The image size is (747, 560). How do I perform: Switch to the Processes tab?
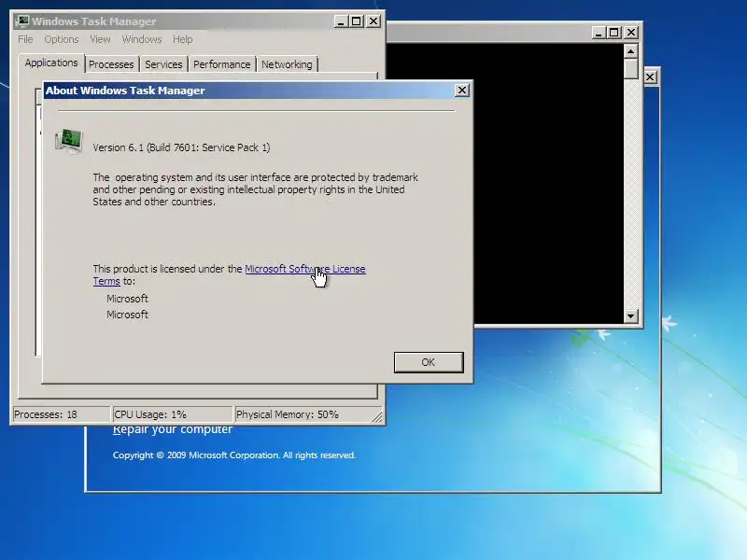[111, 64]
